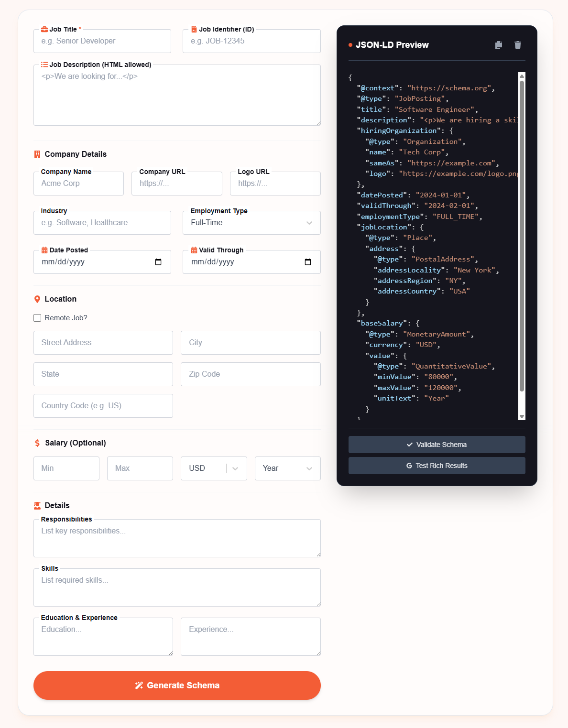This screenshot has width=568, height=728.
Task: Click the JSON preview vertical scrollbar
Action: (522, 239)
